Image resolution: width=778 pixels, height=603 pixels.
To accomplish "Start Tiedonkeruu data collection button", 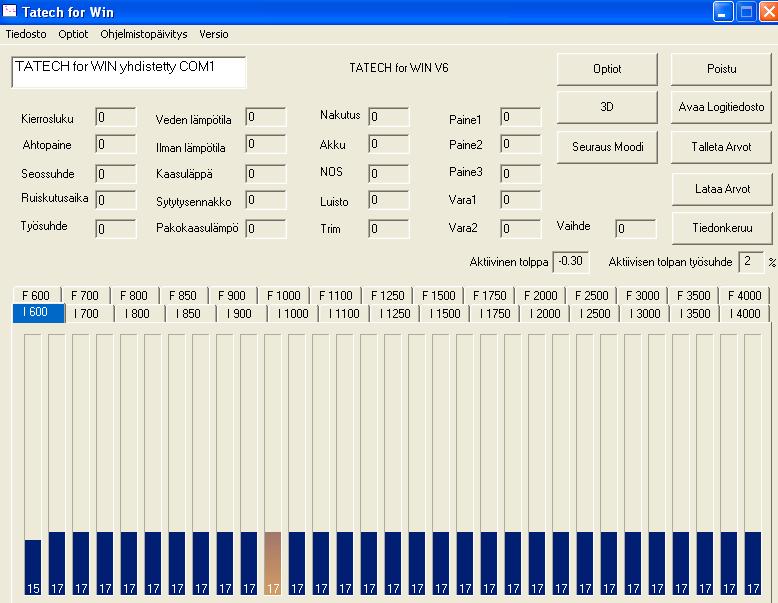I will [x=722, y=228].
